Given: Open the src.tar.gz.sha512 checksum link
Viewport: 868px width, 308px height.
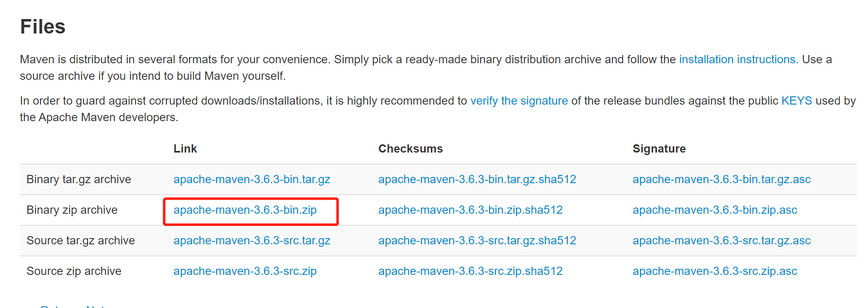Looking at the screenshot, I should [477, 241].
